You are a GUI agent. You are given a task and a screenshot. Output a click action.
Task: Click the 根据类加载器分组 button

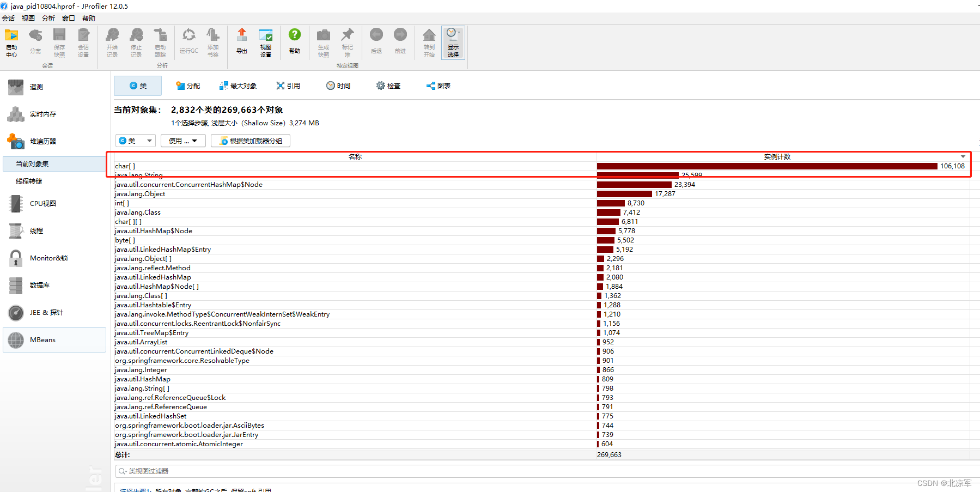point(250,140)
